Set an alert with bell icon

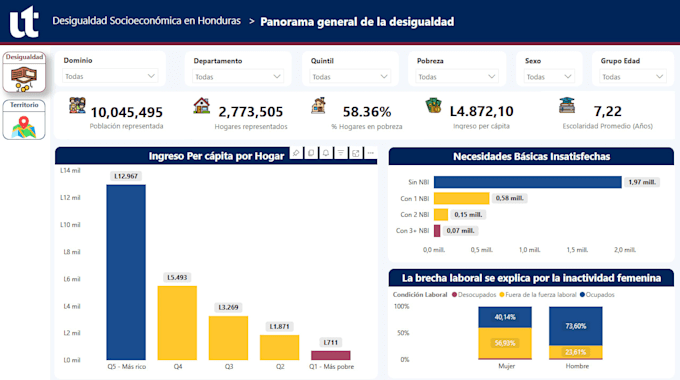[326, 153]
